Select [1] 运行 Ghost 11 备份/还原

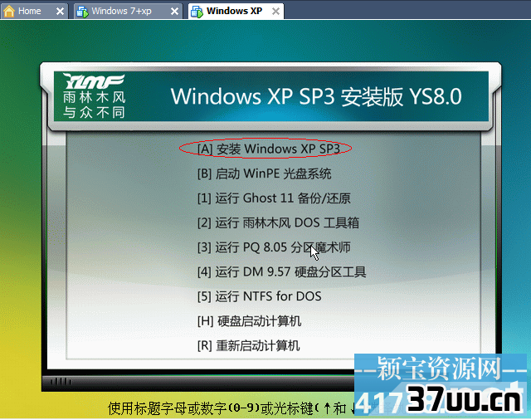click(x=274, y=198)
